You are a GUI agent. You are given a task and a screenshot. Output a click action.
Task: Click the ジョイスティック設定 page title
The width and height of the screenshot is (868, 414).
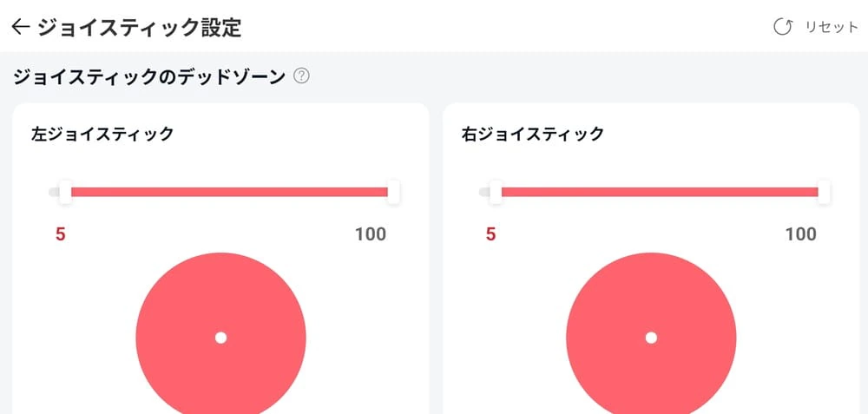click(139, 28)
